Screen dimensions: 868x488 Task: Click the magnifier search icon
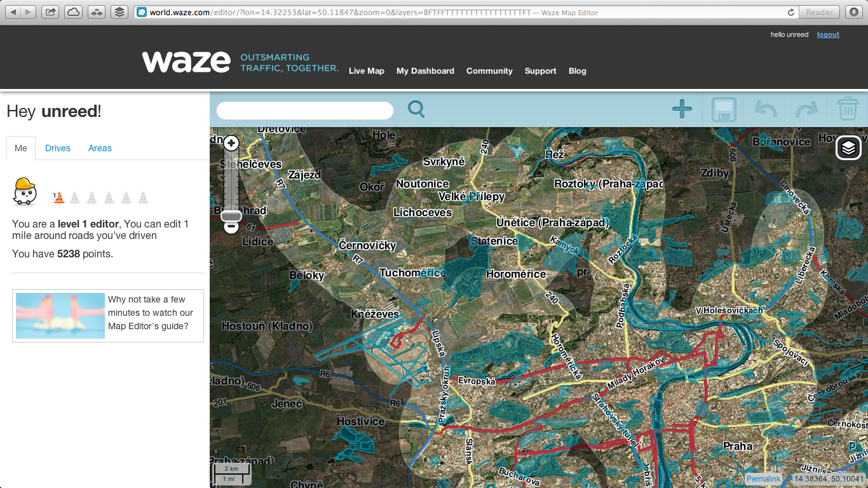pyautogui.click(x=416, y=109)
